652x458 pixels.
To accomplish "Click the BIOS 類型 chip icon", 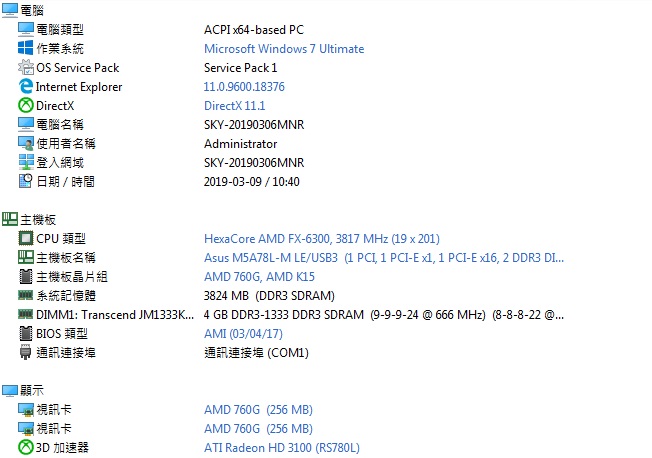I will (x=26, y=334).
